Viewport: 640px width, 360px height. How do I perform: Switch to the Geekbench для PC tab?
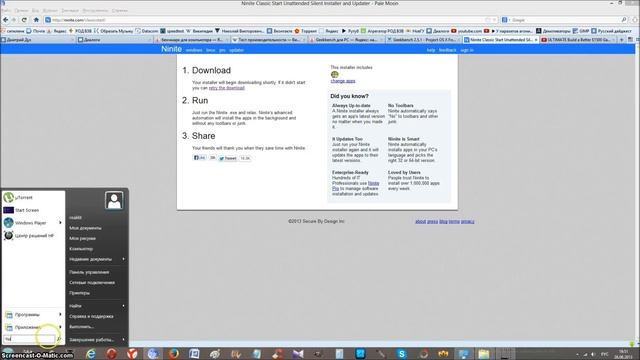[345, 40]
